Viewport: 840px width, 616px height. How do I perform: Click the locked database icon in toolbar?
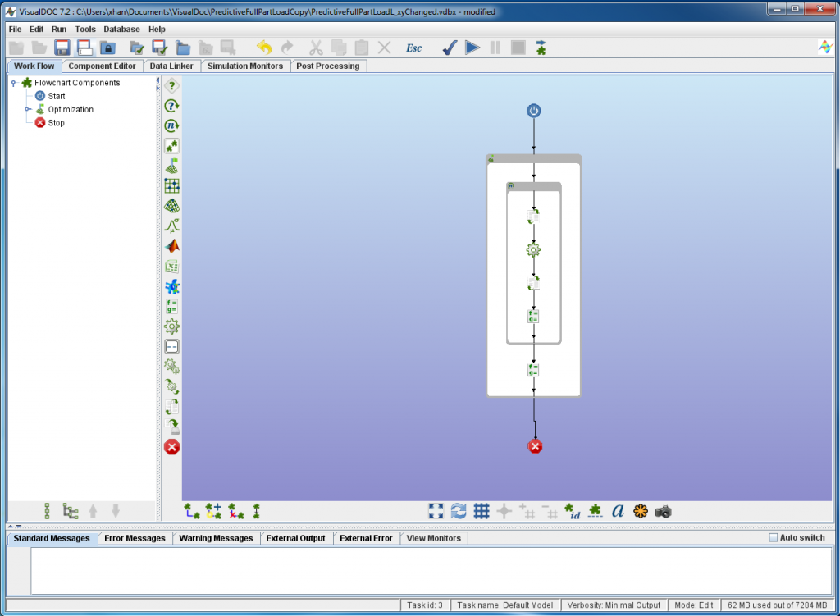point(107,48)
